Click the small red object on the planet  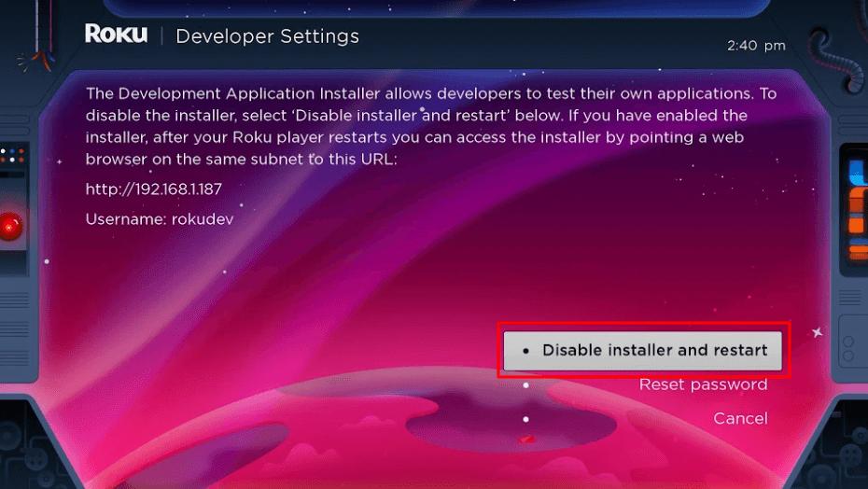pos(526,439)
